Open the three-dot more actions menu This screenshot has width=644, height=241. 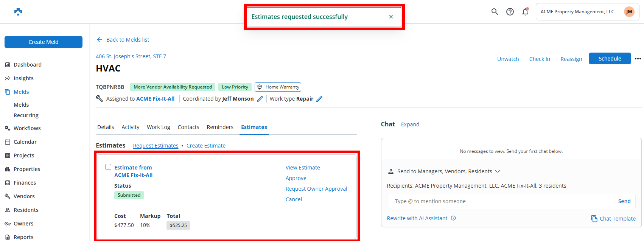(638, 59)
